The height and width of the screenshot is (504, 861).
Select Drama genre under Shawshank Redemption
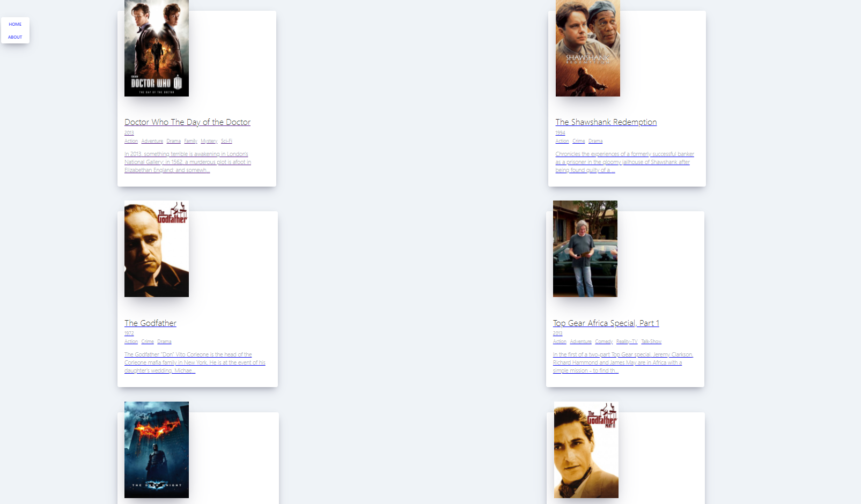595,141
